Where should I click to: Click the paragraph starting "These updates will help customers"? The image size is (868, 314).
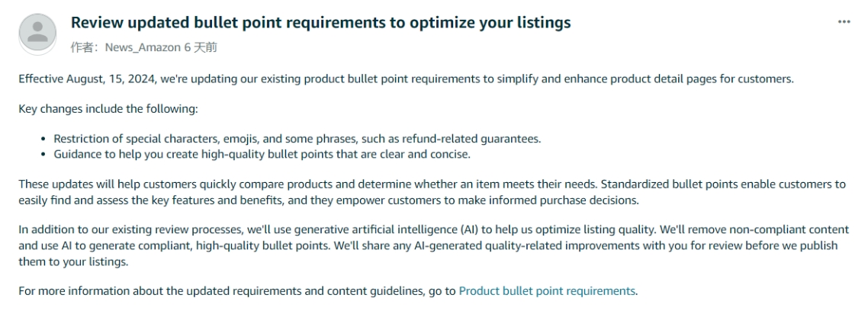[432, 192]
